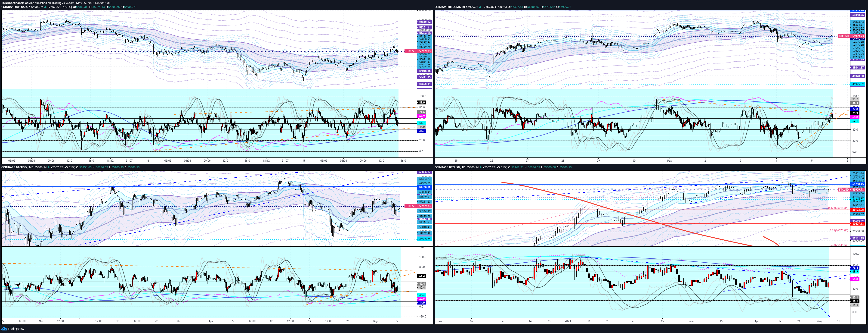Click the Apr label on 240 chart time axis

[211, 321]
